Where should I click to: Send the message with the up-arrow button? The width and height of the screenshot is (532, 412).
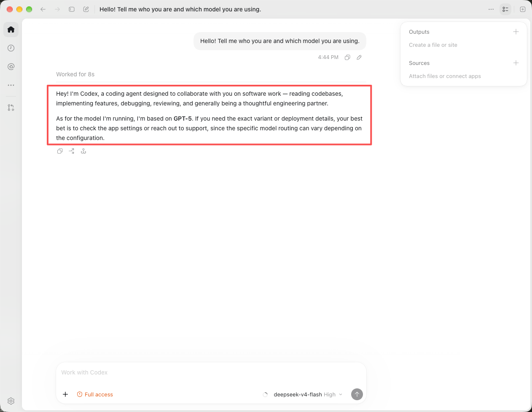pos(357,394)
